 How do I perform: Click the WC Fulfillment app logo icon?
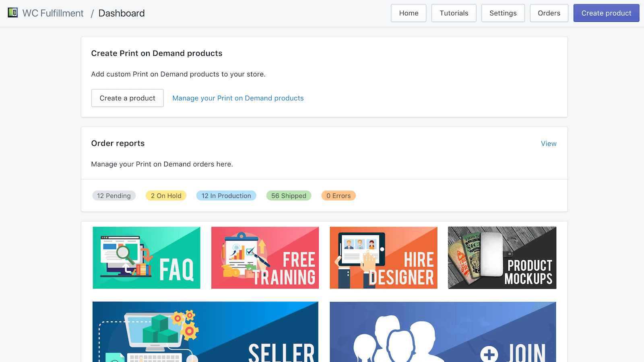pyautogui.click(x=13, y=13)
